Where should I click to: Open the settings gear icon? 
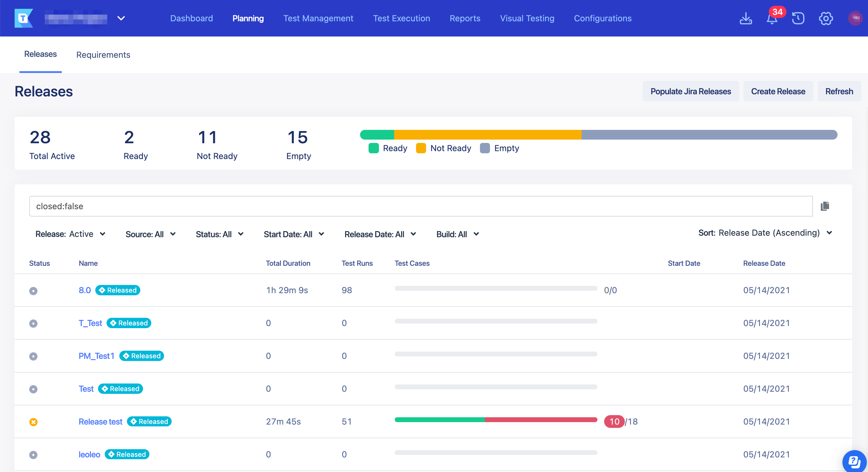coord(825,19)
